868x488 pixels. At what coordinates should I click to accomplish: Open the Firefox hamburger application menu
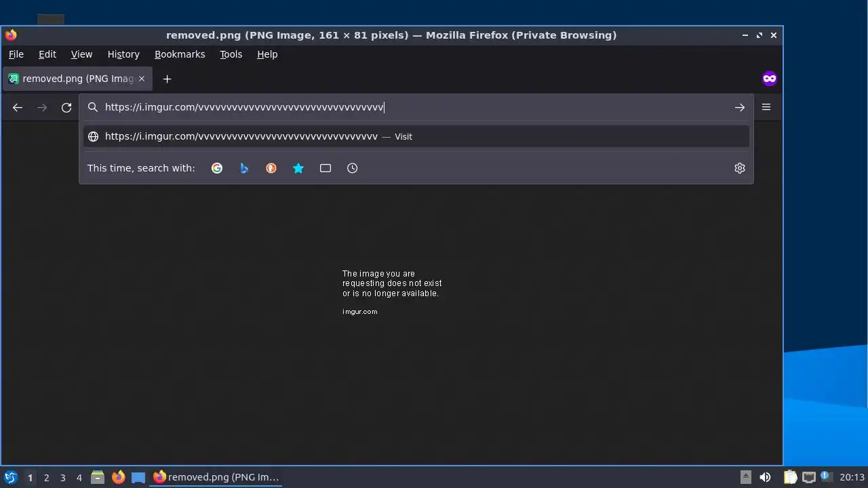point(766,107)
